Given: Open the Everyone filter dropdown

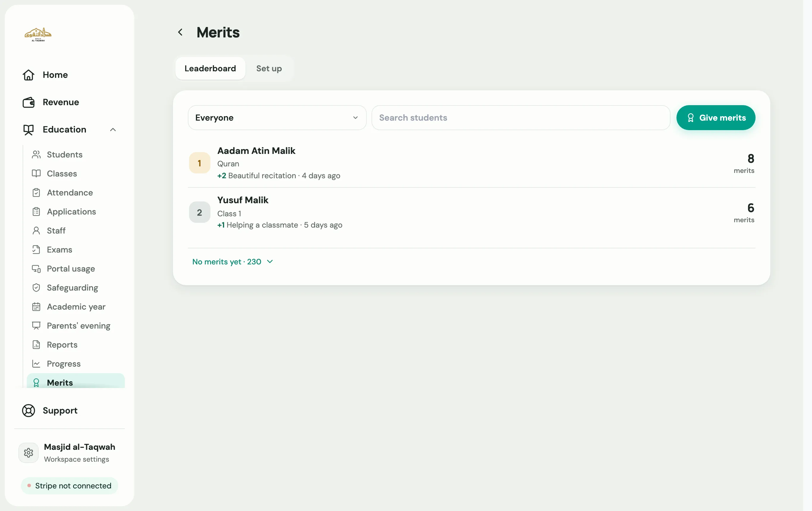Looking at the screenshot, I should click(x=277, y=118).
